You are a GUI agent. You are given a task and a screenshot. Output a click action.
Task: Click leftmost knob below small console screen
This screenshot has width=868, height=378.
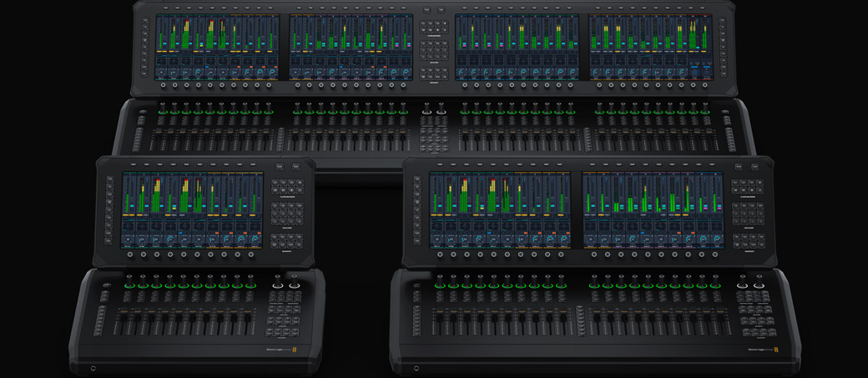130,255
